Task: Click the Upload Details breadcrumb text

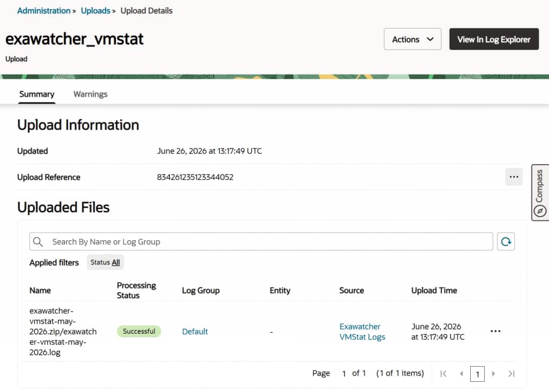Action: pos(146,11)
